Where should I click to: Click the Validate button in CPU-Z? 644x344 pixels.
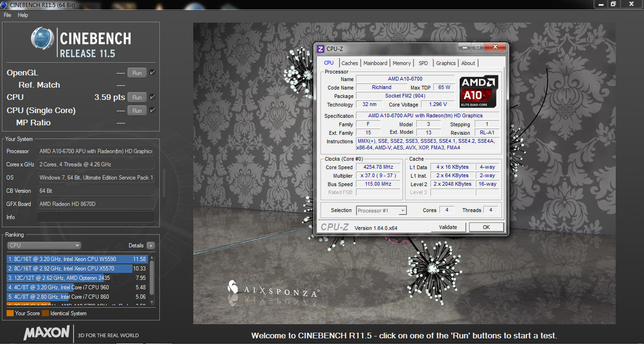(448, 227)
